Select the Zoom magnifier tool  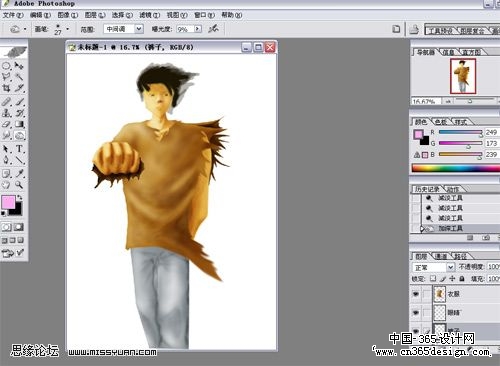pyautogui.click(x=19, y=184)
